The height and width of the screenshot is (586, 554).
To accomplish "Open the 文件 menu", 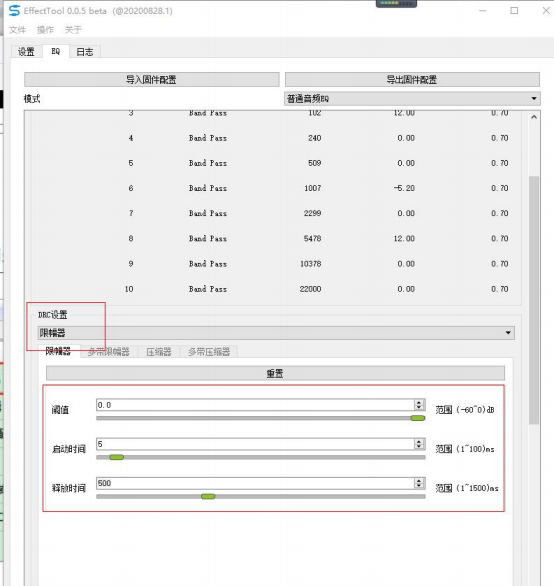I will click(x=18, y=30).
